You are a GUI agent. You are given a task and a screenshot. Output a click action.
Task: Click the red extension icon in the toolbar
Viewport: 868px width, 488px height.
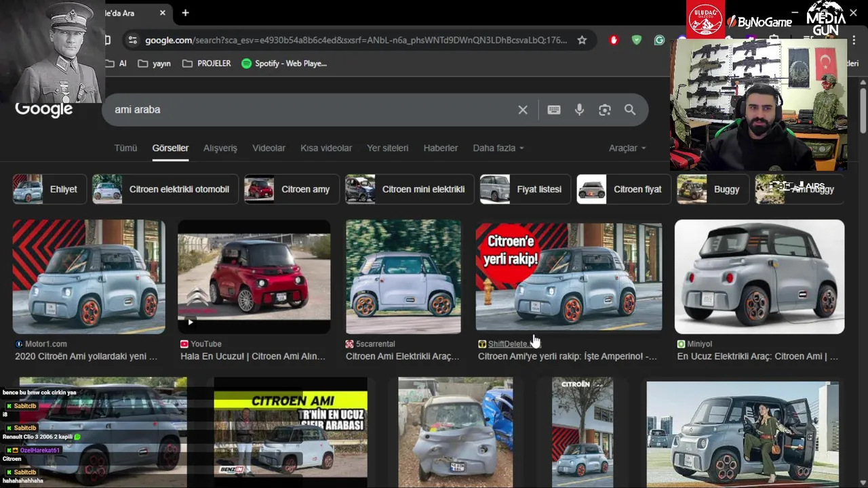coord(614,40)
